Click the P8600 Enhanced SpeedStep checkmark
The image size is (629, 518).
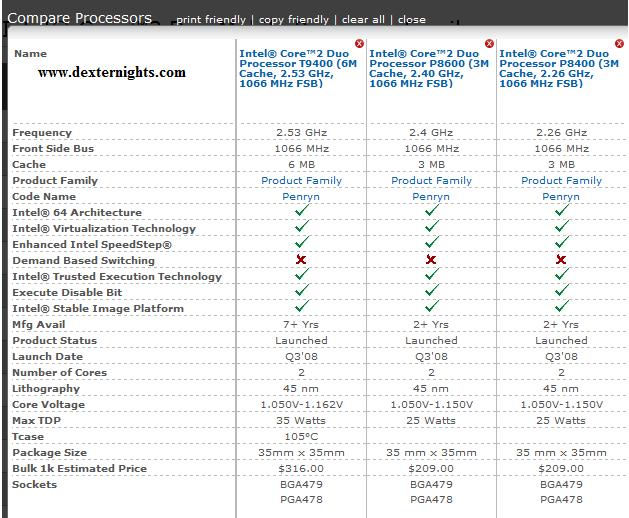pos(432,242)
